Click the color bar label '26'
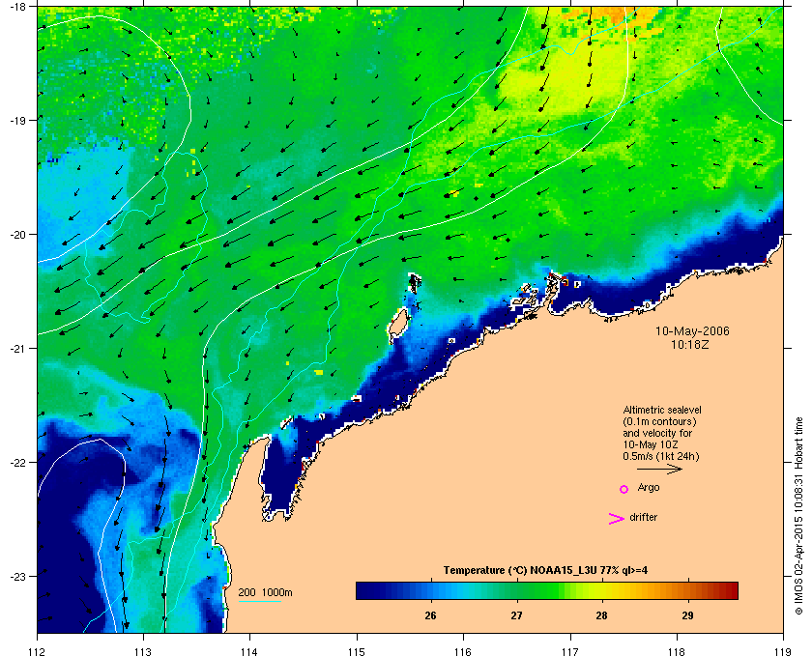The height and width of the screenshot is (657, 812). [430, 615]
